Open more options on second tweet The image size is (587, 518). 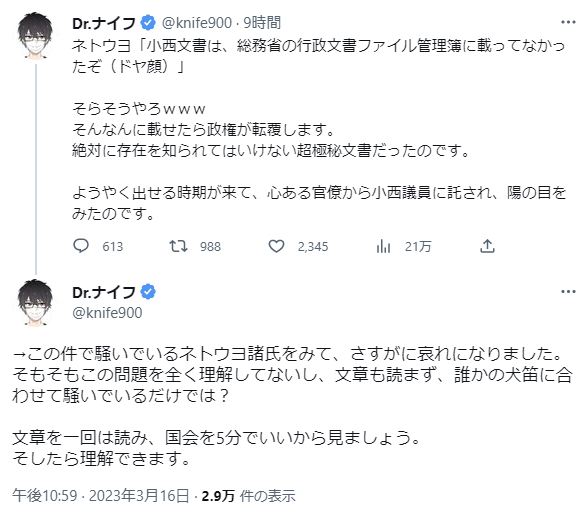pyautogui.click(x=568, y=292)
